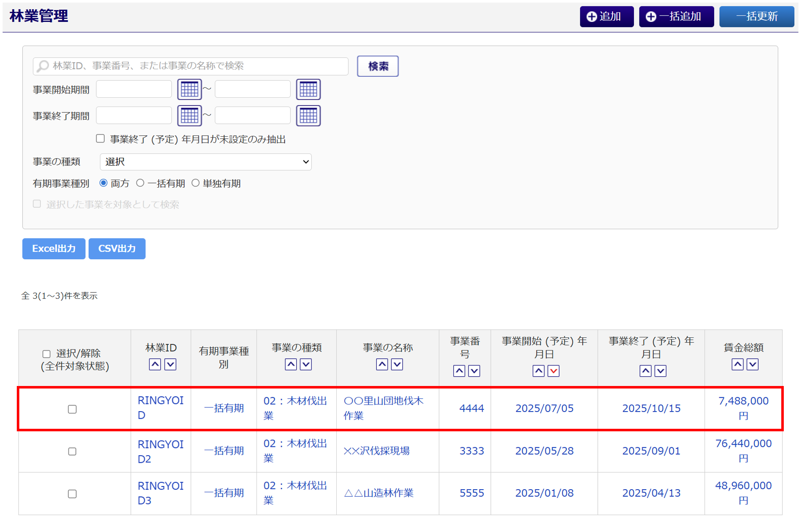This screenshot has width=801, height=532.
Task: Open calendar for 事業終了期間 start date
Action: [x=189, y=116]
